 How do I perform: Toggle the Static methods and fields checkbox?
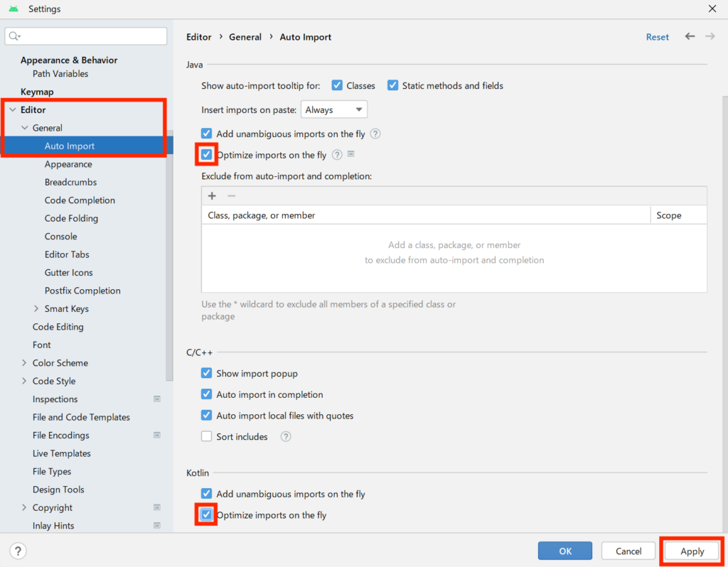coord(392,85)
